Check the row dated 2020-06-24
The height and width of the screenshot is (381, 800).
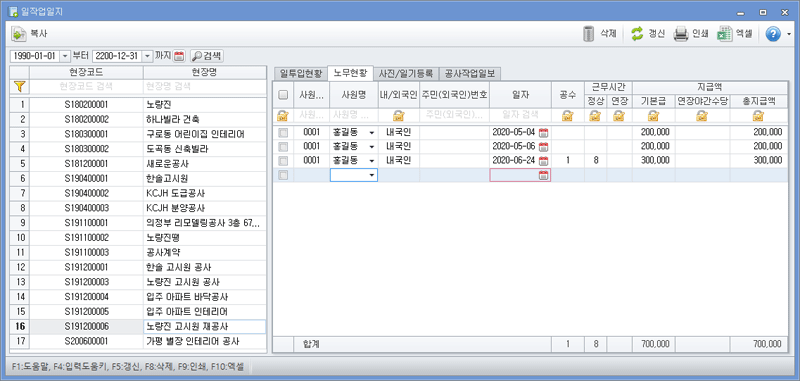(283, 161)
